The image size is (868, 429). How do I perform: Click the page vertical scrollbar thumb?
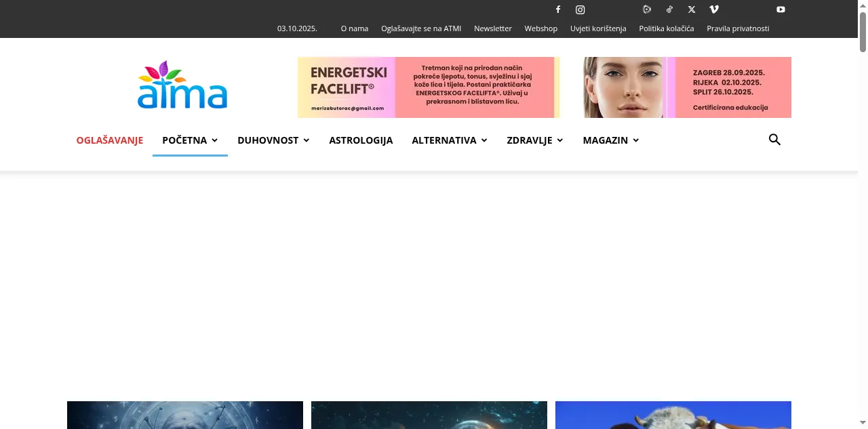pyautogui.click(x=863, y=32)
